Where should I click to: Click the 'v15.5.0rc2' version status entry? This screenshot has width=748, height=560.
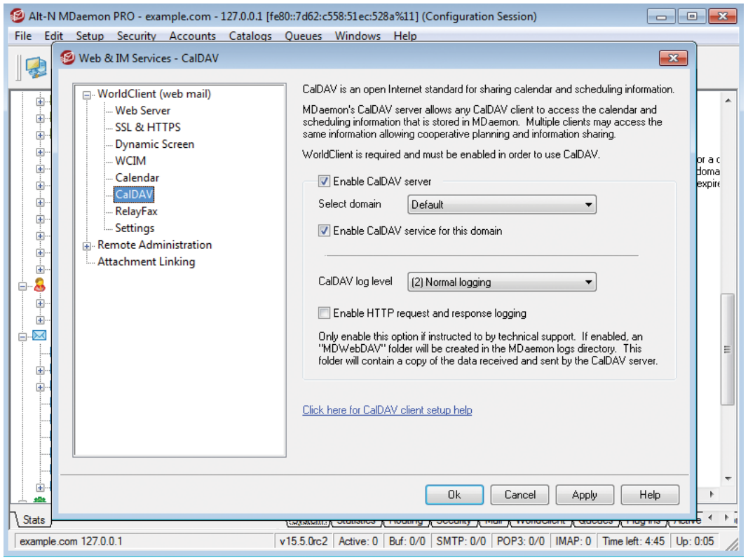click(x=304, y=541)
